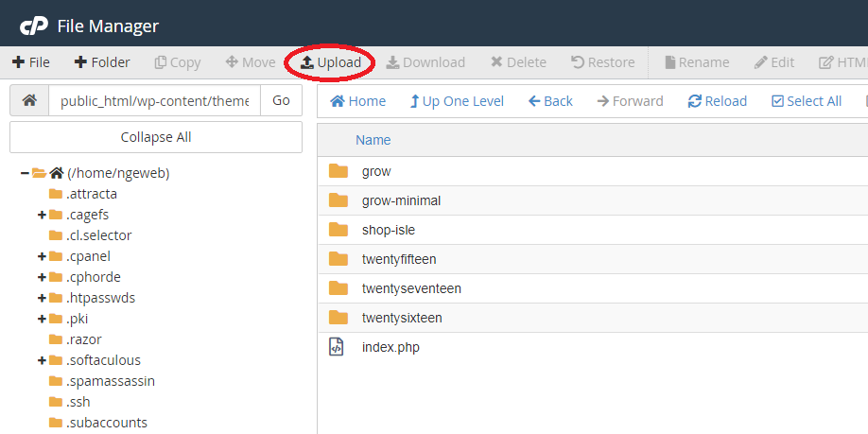Click Up One Level

point(457,101)
